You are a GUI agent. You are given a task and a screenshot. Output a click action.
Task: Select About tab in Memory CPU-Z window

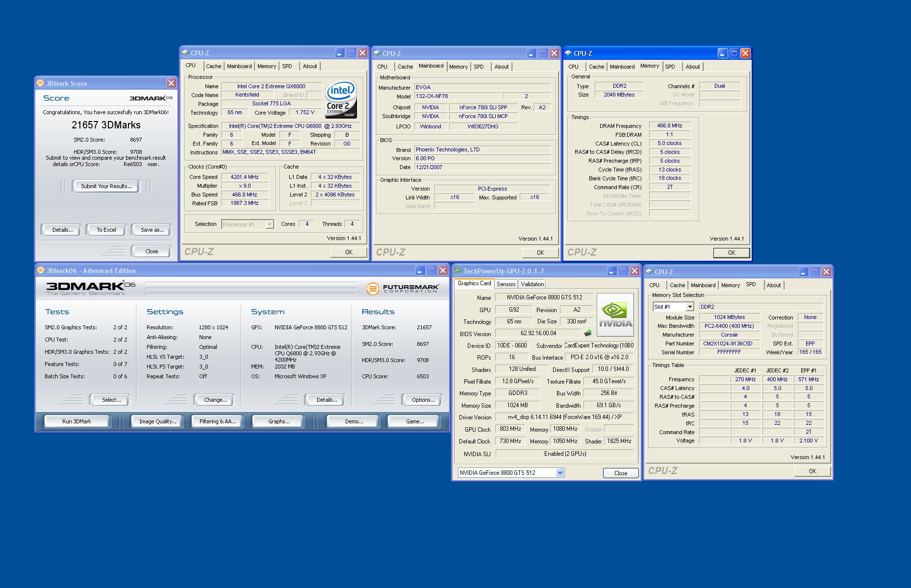click(x=692, y=67)
